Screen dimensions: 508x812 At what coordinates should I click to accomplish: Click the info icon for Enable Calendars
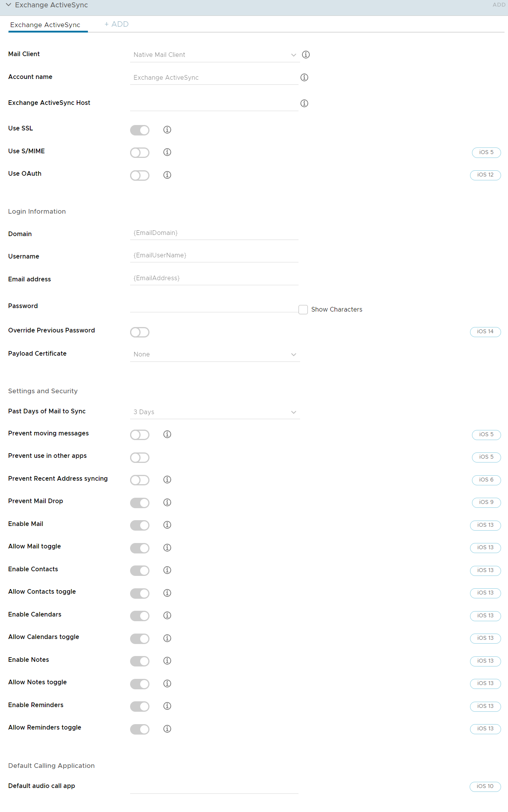point(167,615)
